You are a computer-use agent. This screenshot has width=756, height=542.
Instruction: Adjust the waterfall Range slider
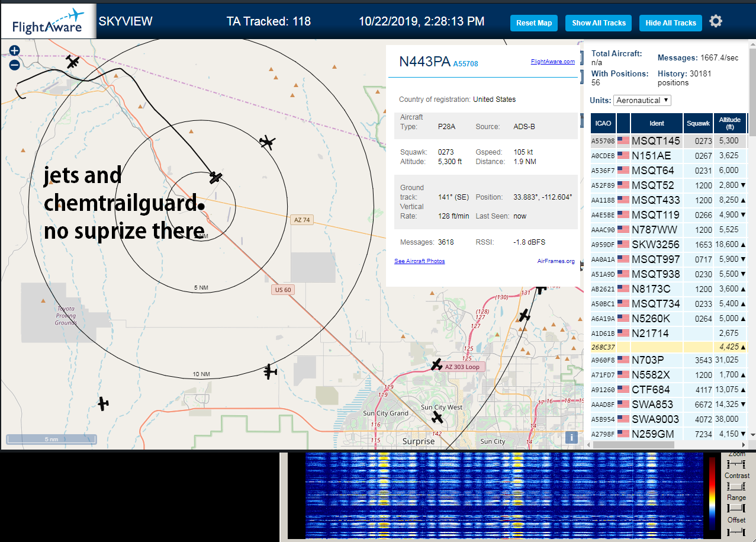(x=736, y=508)
